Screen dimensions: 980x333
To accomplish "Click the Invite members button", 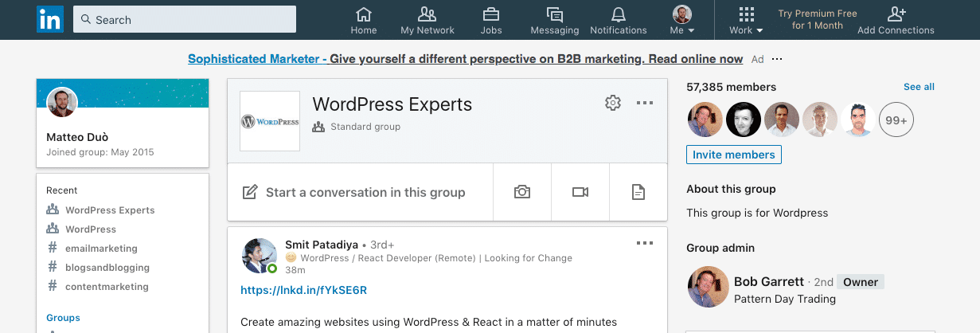I will (733, 155).
